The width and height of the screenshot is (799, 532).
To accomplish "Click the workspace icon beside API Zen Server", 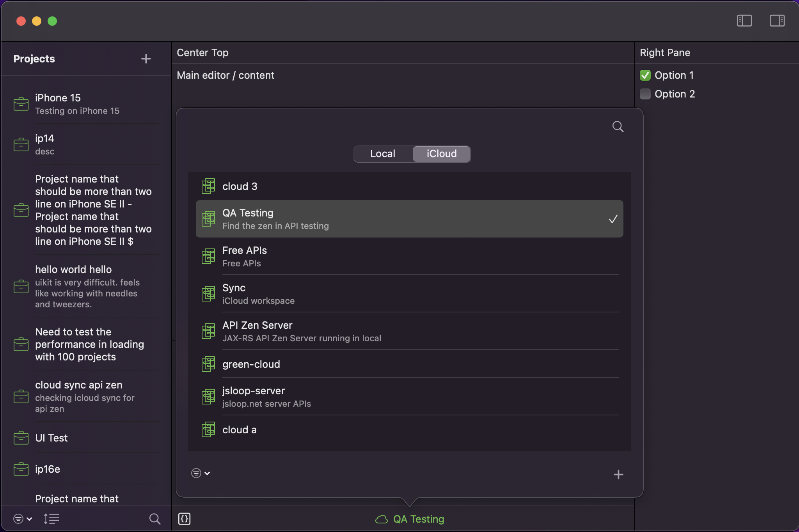I will (x=209, y=331).
